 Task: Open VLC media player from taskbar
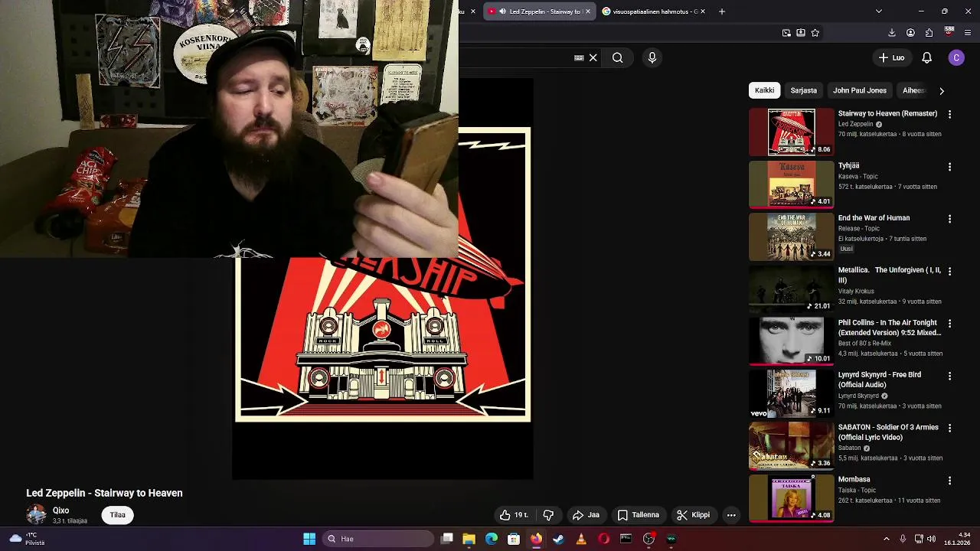pos(581,539)
